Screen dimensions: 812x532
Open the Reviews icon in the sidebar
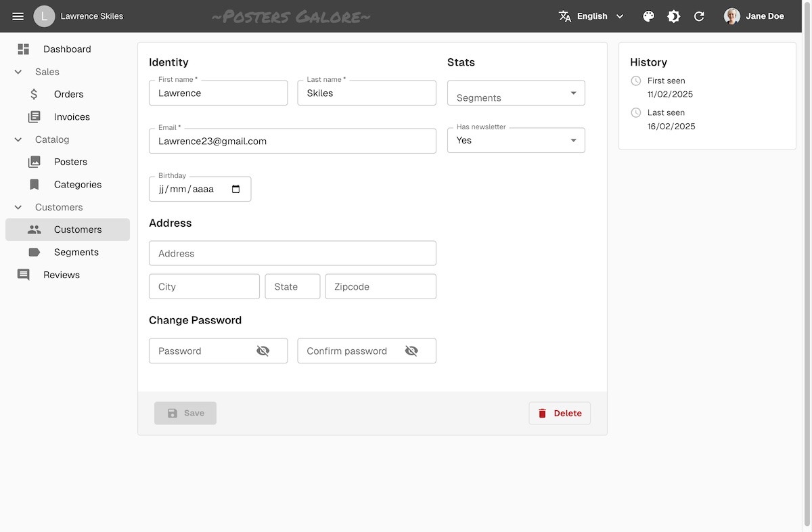(23, 274)
